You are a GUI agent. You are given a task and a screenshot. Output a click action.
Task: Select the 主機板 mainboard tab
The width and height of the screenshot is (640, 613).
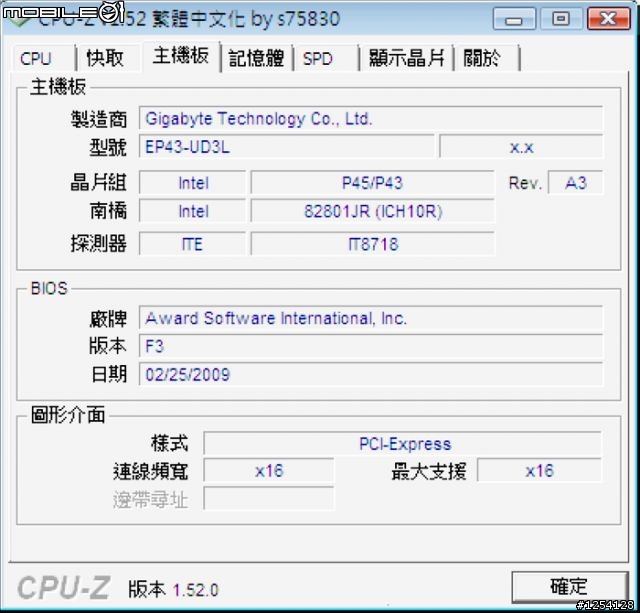181,56
